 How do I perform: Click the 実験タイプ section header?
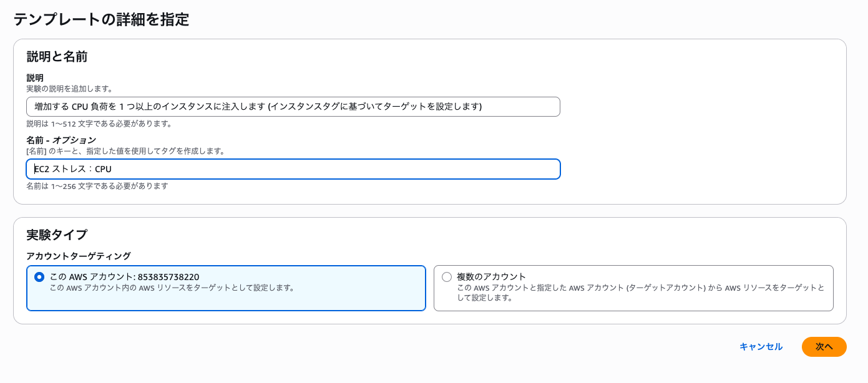57,235
